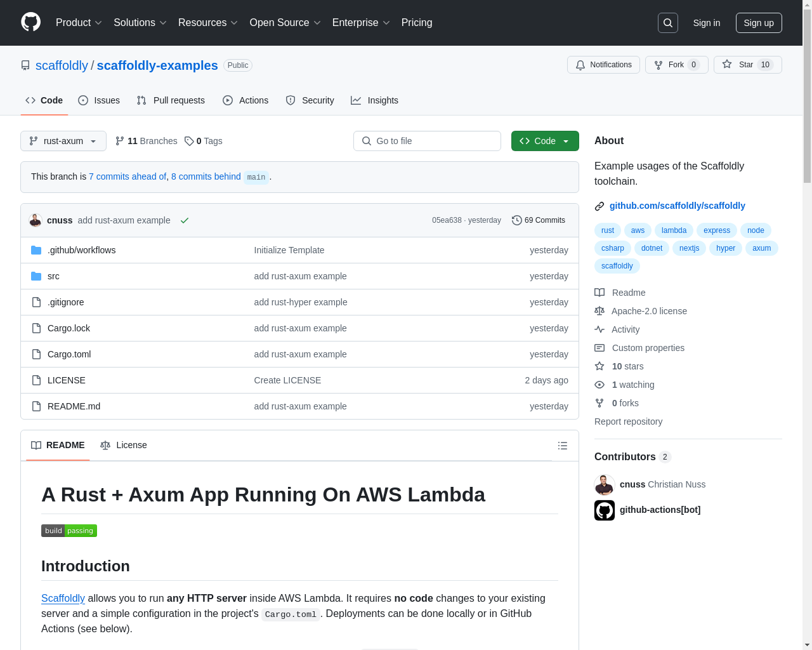Expand the Open Source menu
Screen dimensions: 812x650
point(285,23)
